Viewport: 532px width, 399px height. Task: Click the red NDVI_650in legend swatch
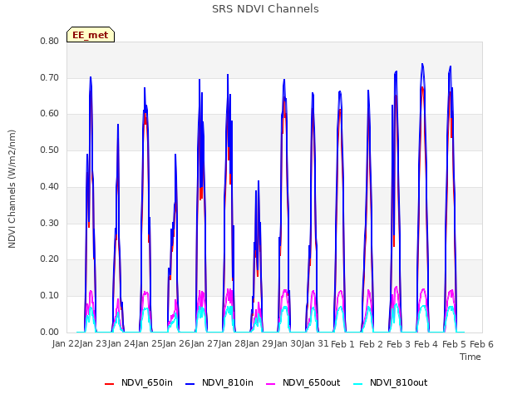[109, 384]
